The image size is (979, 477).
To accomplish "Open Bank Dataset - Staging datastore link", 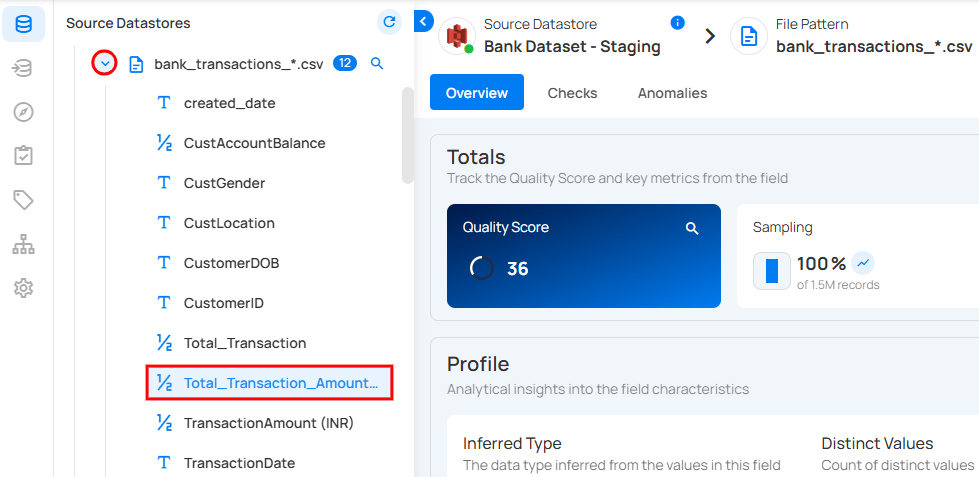I will pos(572,46).
